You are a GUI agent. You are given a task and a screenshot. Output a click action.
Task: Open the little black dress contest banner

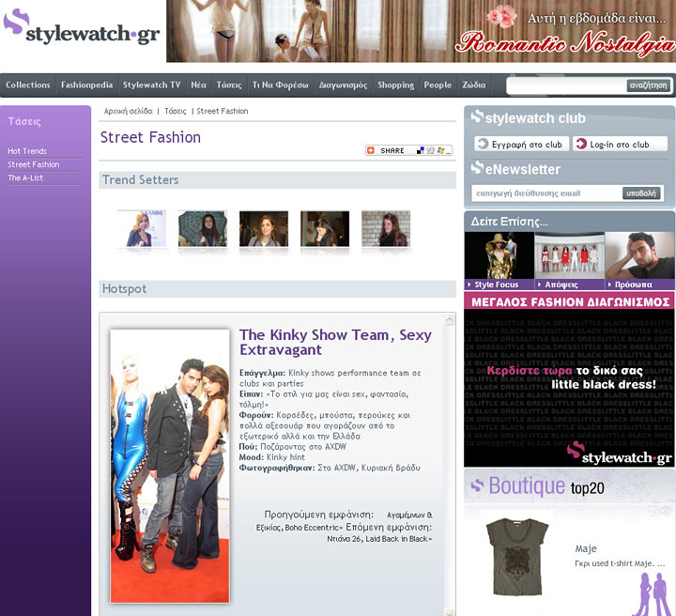point(569,379)
